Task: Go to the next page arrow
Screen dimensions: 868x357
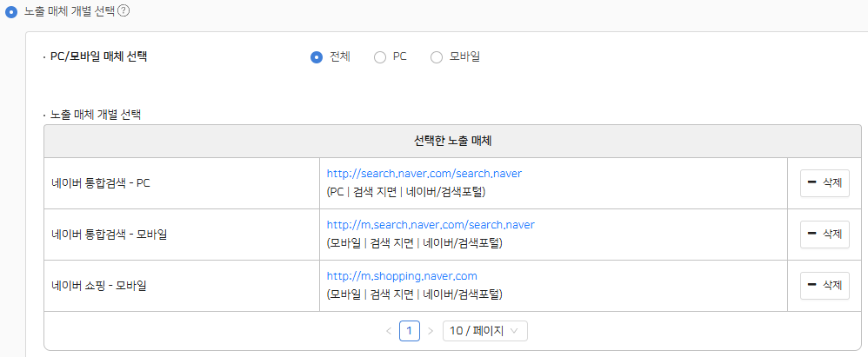Action: 430,331
